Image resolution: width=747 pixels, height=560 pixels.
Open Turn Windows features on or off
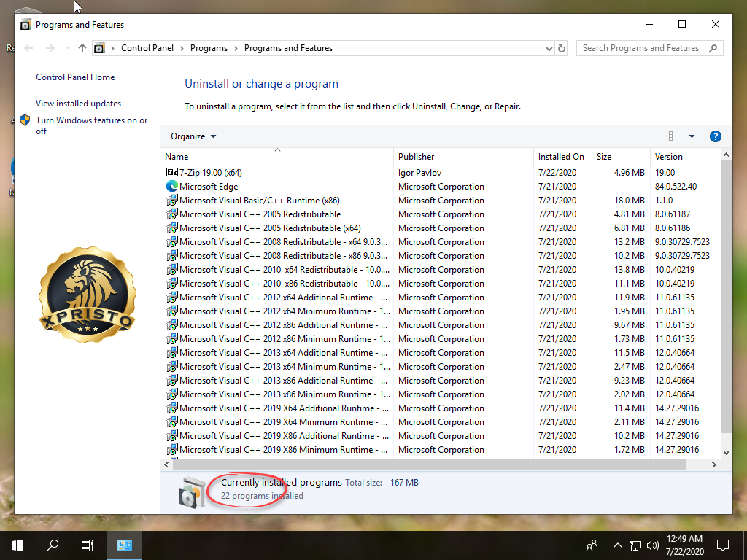coord(91,125)
